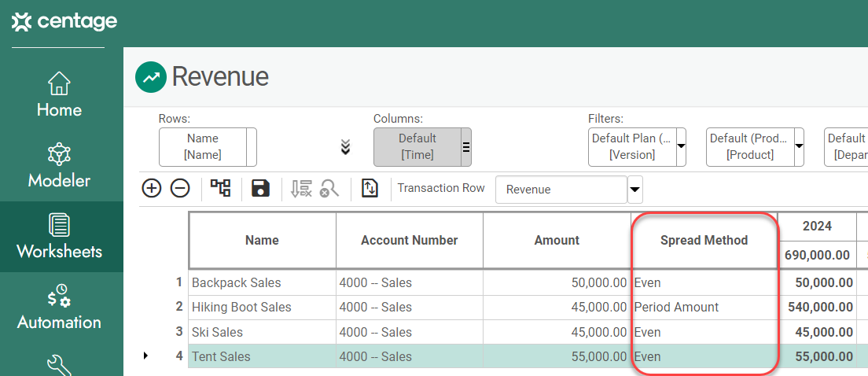
Task: Click the 2024 value for Backpack Sales
Action: coord(817,282)
